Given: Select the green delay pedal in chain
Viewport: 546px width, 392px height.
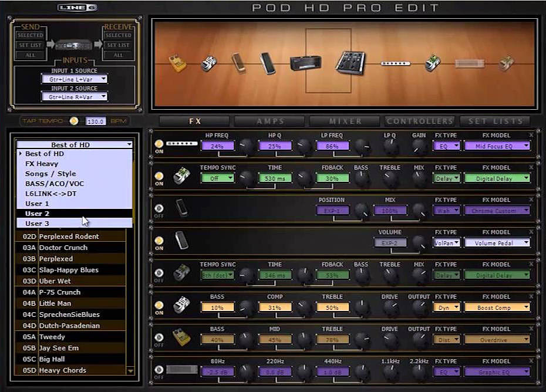Looking at the screenshot, I should click(x=433, y=63).
